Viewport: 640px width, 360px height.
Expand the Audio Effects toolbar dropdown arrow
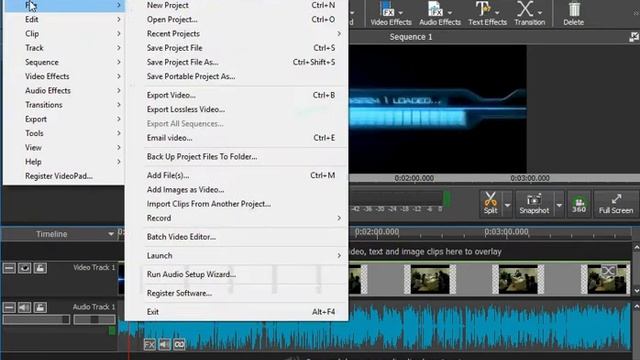point(449,12)
